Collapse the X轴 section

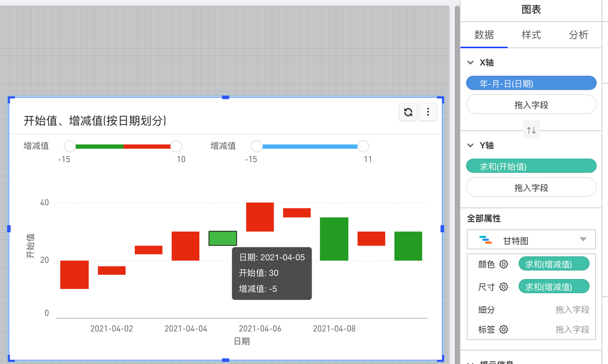point(470,63)
